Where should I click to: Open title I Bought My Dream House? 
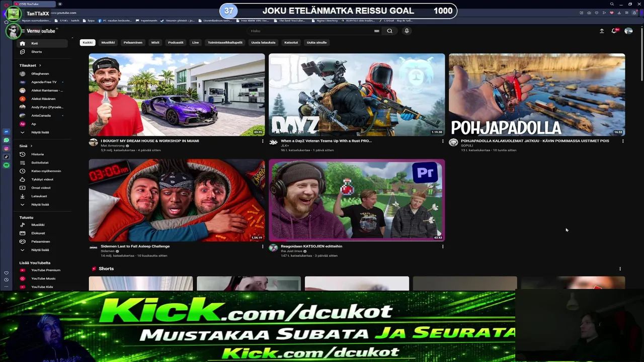(150, 141)
